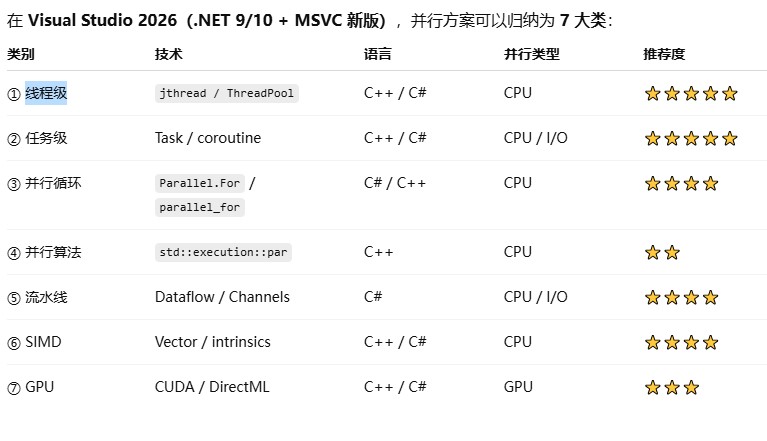Screen dimensions: 767x441
Task: Click the four-star rating in the SIMD row
Action: click(x=681, y=343)
